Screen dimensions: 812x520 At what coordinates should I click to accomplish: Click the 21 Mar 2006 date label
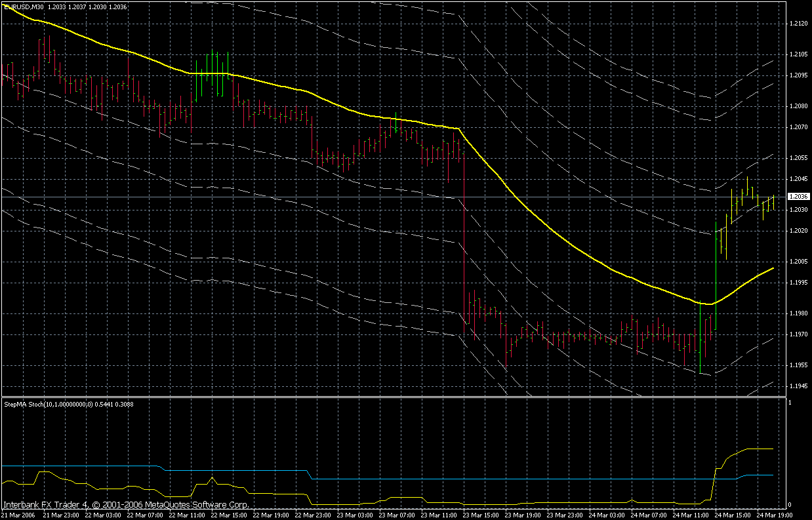[18, 515]
